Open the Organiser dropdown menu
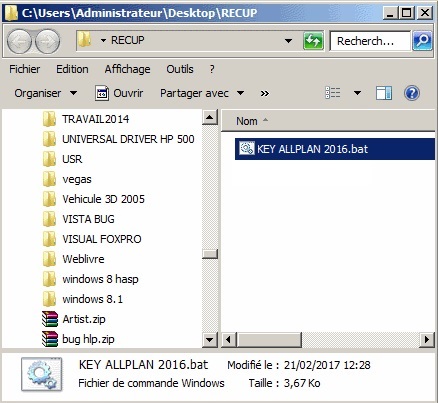Screen dimensions: 438x403 pyautogui.click(x=46, y=93)
